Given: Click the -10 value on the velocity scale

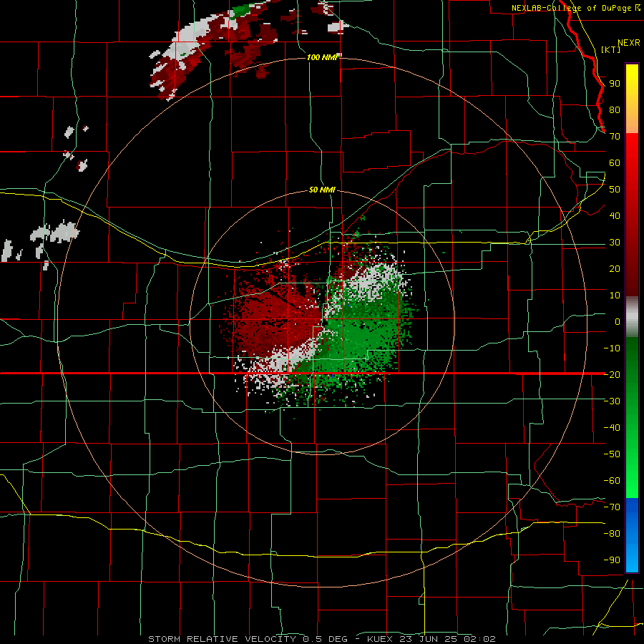Looking at the screenshot, I should [x=612, y=348].
